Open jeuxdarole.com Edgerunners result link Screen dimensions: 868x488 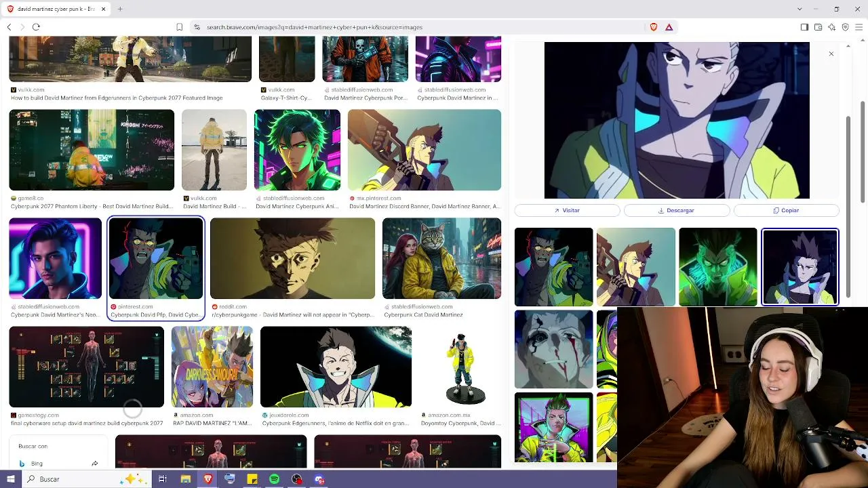point(336,424)
